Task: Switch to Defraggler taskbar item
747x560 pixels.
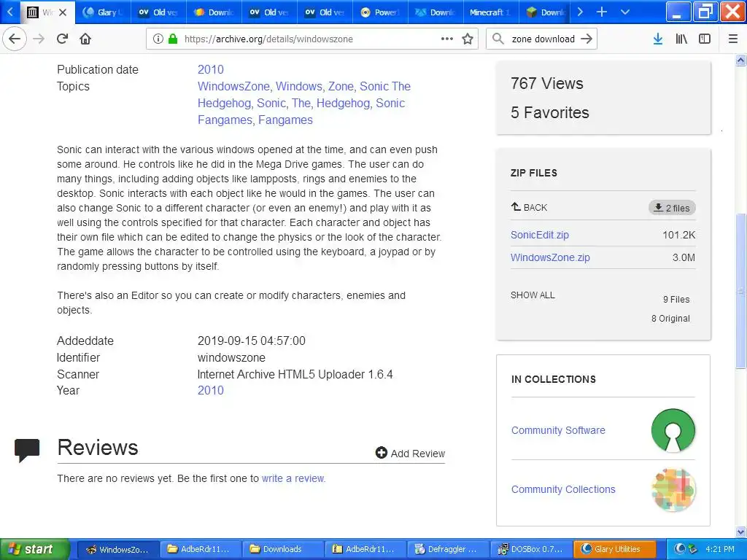Action: pos(448,549)
